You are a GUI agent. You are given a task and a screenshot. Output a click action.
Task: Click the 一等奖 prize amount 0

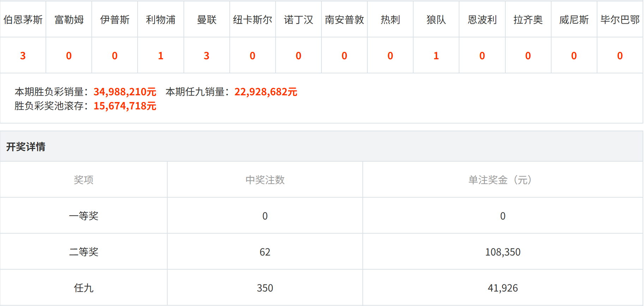click(x=503, y=216)
